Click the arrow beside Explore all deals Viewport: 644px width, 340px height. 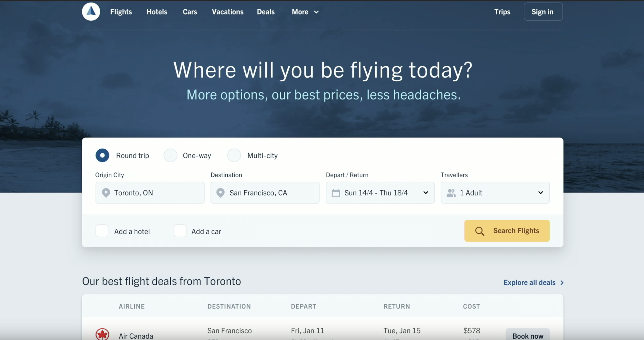click(x=562, y=283)
